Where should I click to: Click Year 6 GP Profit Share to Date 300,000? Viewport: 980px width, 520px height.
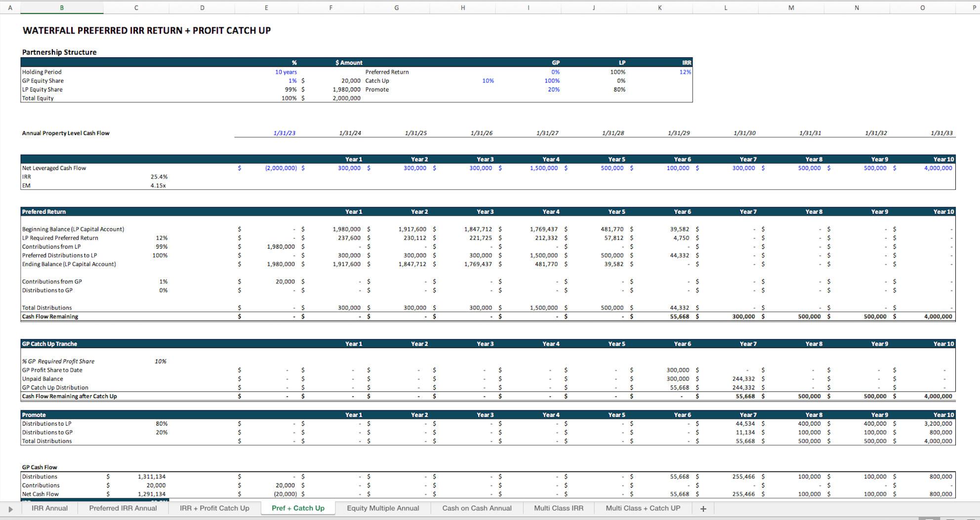(678, 370)
